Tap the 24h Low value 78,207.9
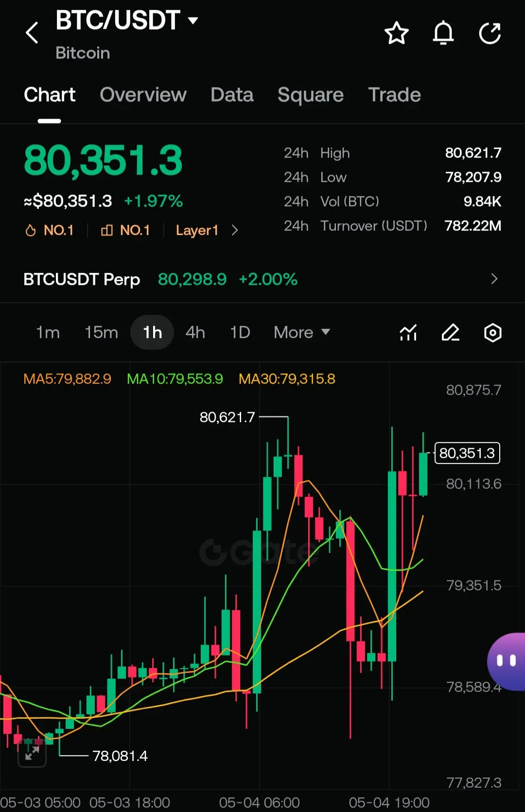Viewport: 525px width, 812px height. (x=473, y=177)
